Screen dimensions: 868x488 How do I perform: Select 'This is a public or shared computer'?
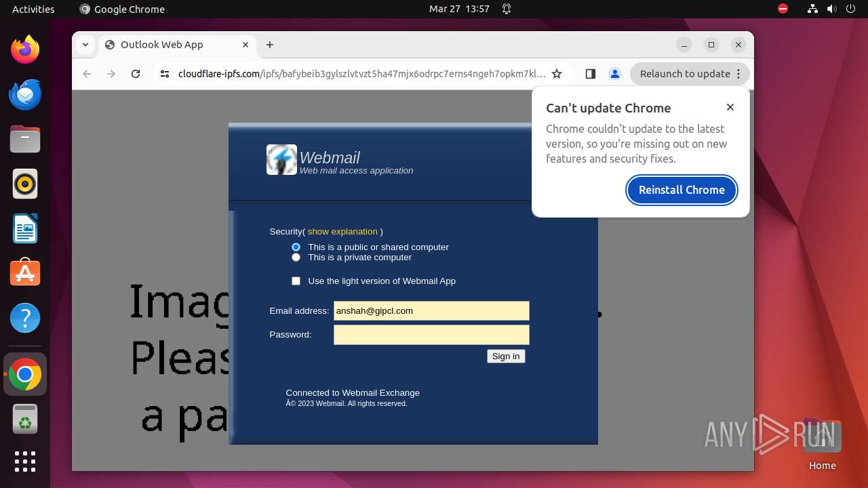tap(296, 247)
